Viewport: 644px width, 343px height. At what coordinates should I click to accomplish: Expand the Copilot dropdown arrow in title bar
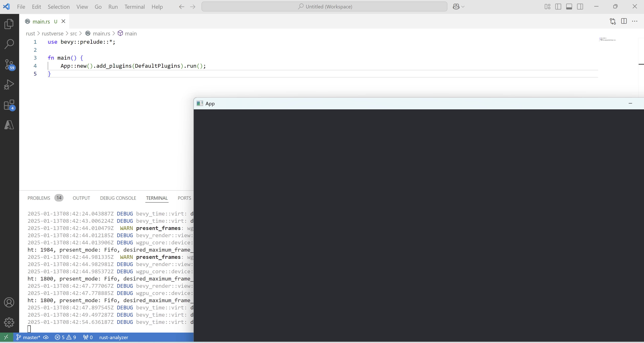point(463,7)
